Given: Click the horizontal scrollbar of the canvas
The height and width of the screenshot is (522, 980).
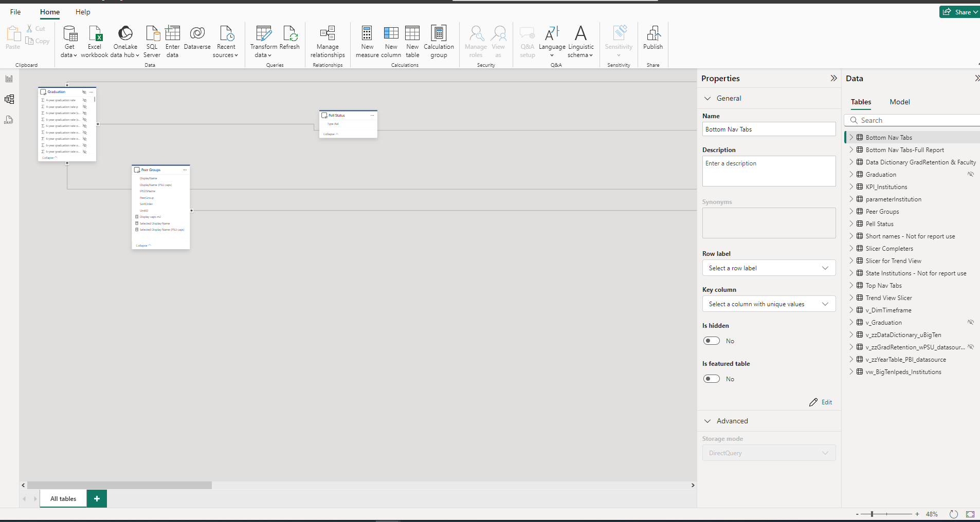Looking at the screenshot, I should click(x=119, y=485).
